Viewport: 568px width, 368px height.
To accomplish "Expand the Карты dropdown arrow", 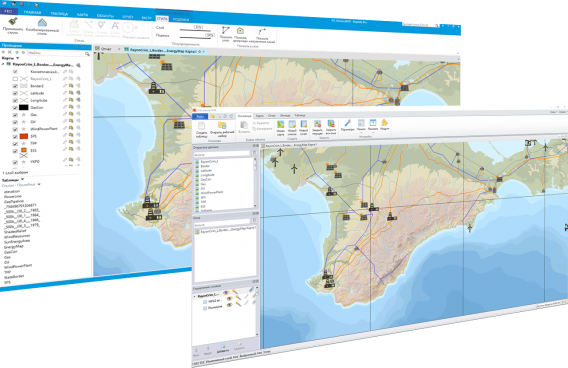I will click(17, 58).
